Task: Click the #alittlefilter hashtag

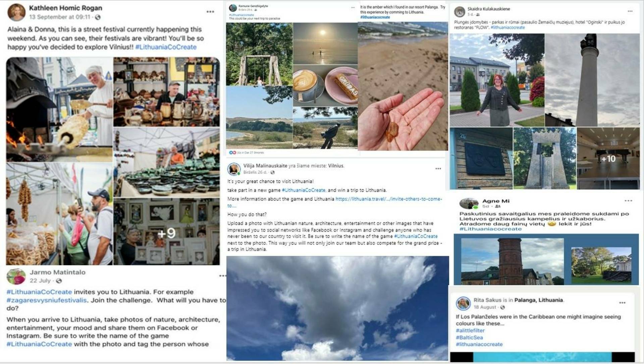Action: (x=470, y=330)
